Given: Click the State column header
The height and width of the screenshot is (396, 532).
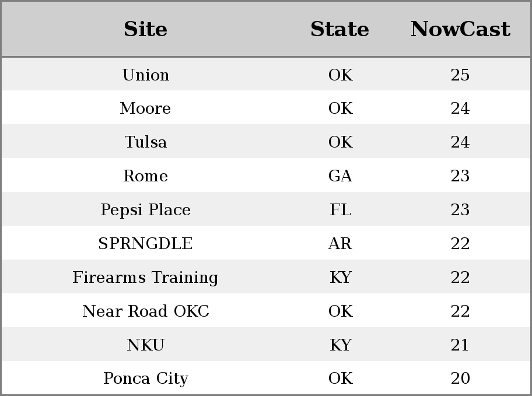Looking at the screenshot, I should (x=340, y=29).
